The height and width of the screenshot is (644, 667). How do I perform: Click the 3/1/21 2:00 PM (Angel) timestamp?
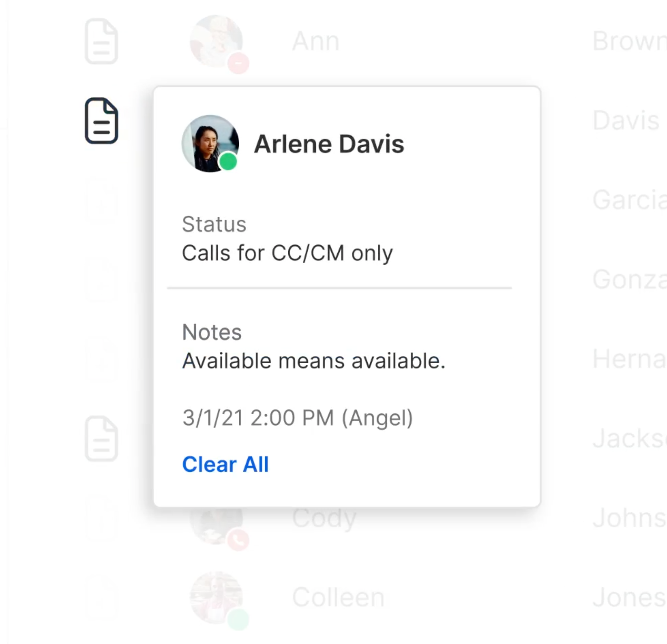point(298,418)
